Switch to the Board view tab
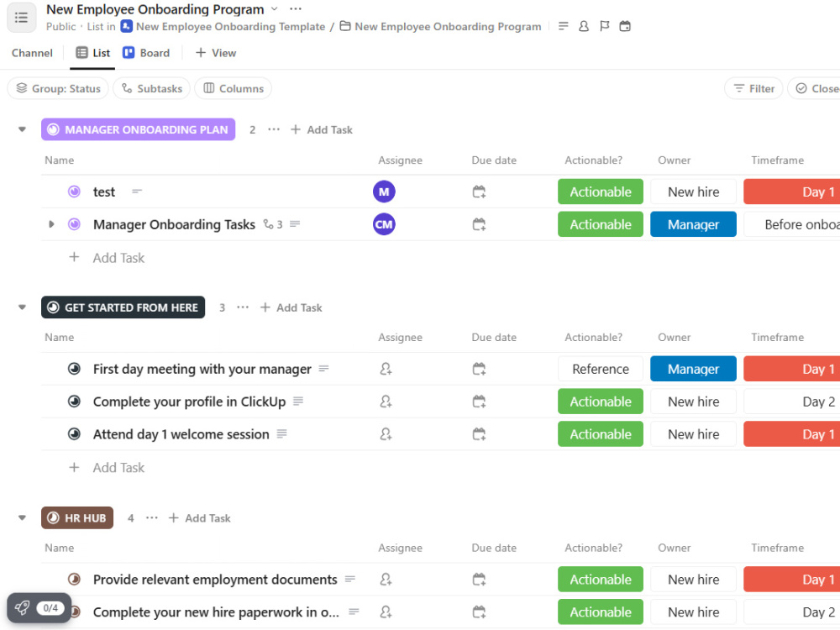Image resolution: width=840 pixels, height=630 pixels. tap(146, 53)
